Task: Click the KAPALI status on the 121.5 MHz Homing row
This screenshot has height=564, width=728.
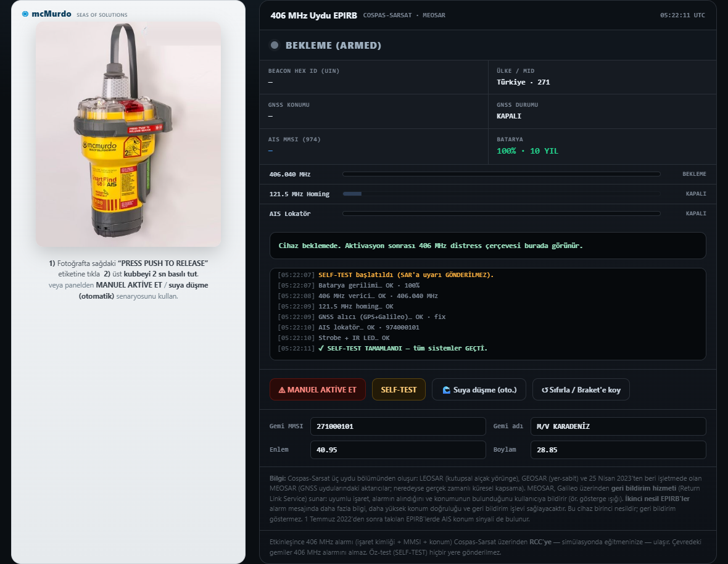Action: (x=696, y=194)
